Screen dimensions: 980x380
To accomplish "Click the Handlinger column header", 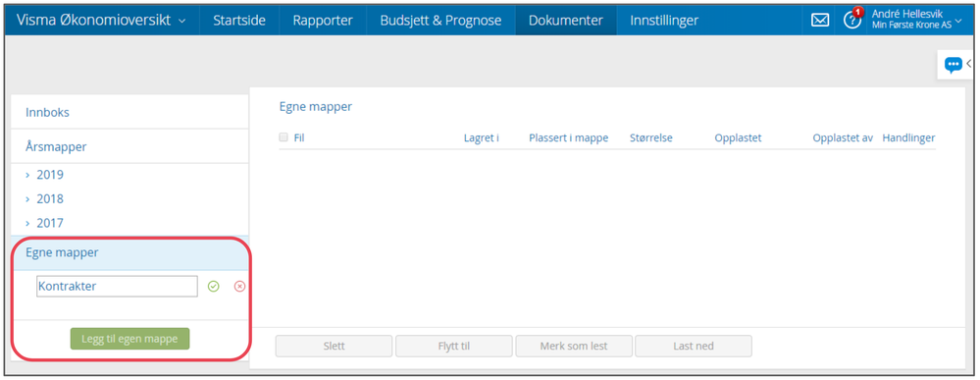I will [x=908, y=137].
